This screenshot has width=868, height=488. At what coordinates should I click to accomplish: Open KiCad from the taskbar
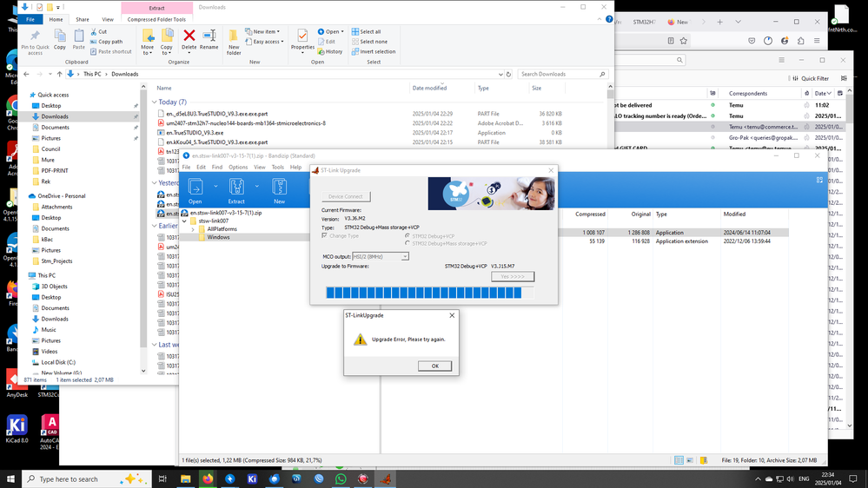click(252, 479)
